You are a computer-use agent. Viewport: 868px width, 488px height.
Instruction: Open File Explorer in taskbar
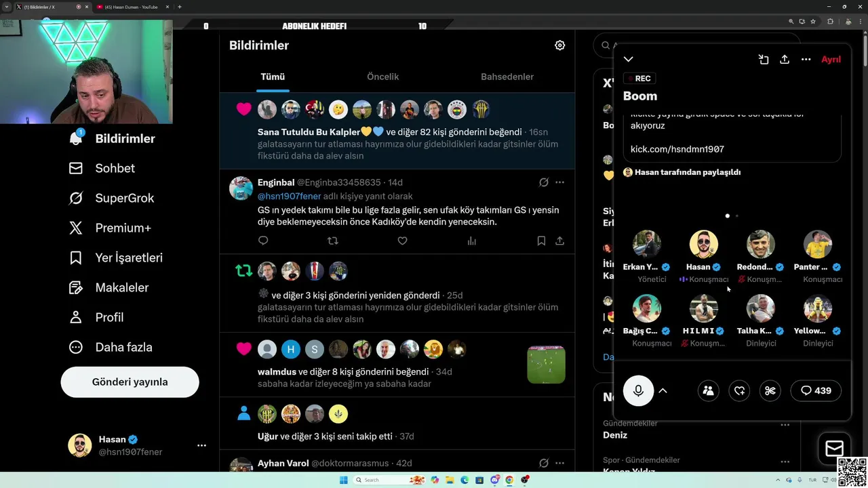tap(450, 480)
